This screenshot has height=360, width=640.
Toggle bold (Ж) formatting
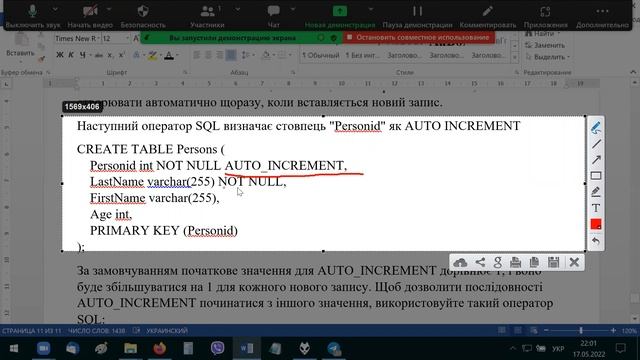60,55
